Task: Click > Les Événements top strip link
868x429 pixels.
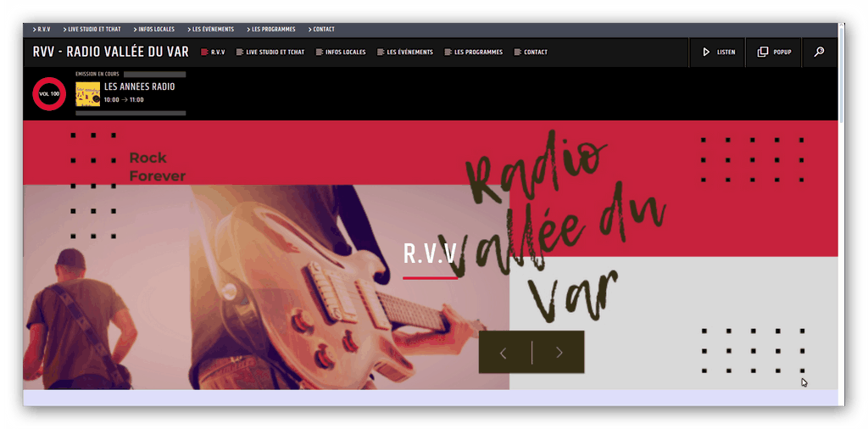Action: (211, 30)
